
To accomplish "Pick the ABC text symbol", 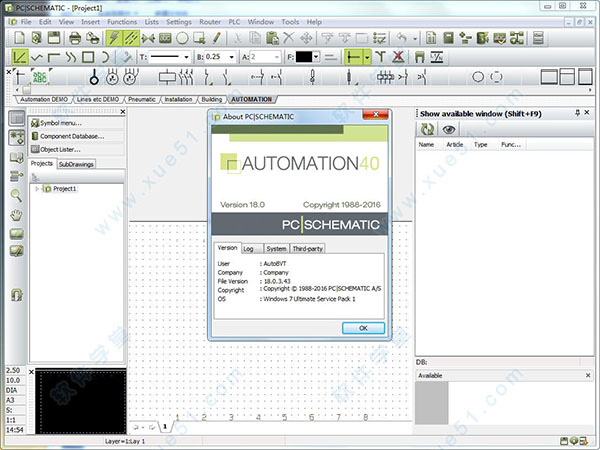I will [39, 77].
